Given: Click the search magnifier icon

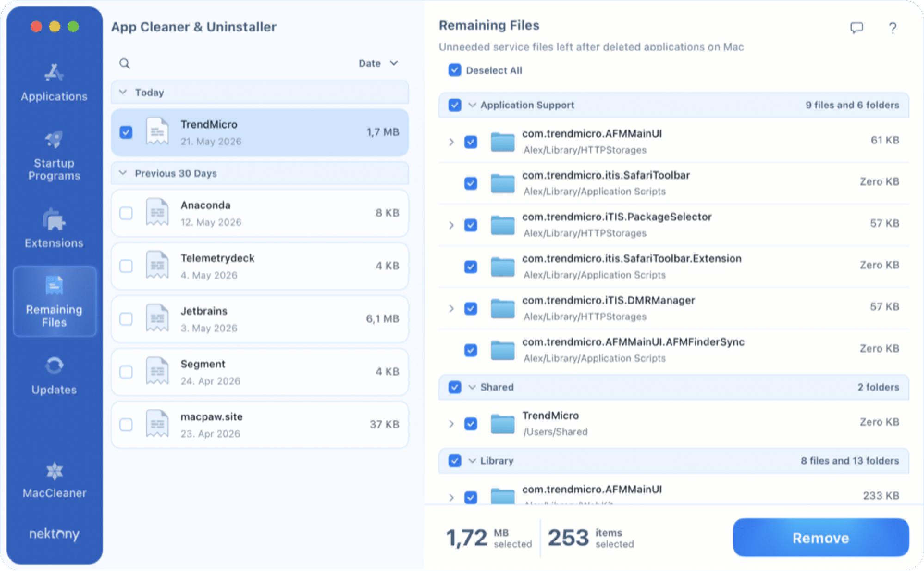Looking at the screenshot, I should click(124, 63).
